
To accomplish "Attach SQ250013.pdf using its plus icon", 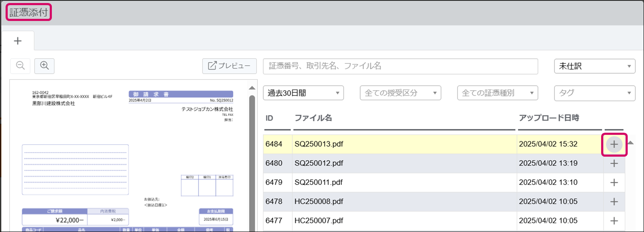I will point(614,145).
